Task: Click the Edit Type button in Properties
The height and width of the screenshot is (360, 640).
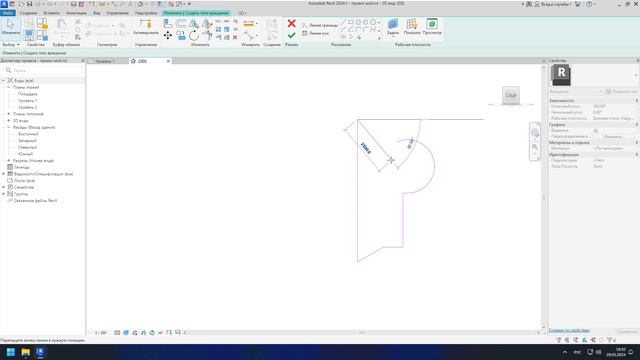Action: [621, 92]
